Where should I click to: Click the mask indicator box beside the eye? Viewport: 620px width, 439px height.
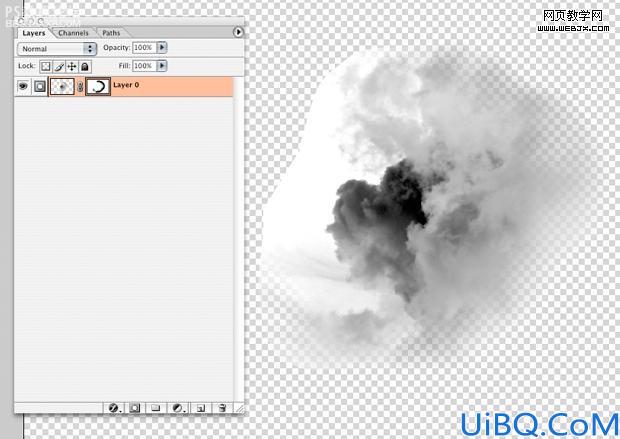[x=40, y=86]
